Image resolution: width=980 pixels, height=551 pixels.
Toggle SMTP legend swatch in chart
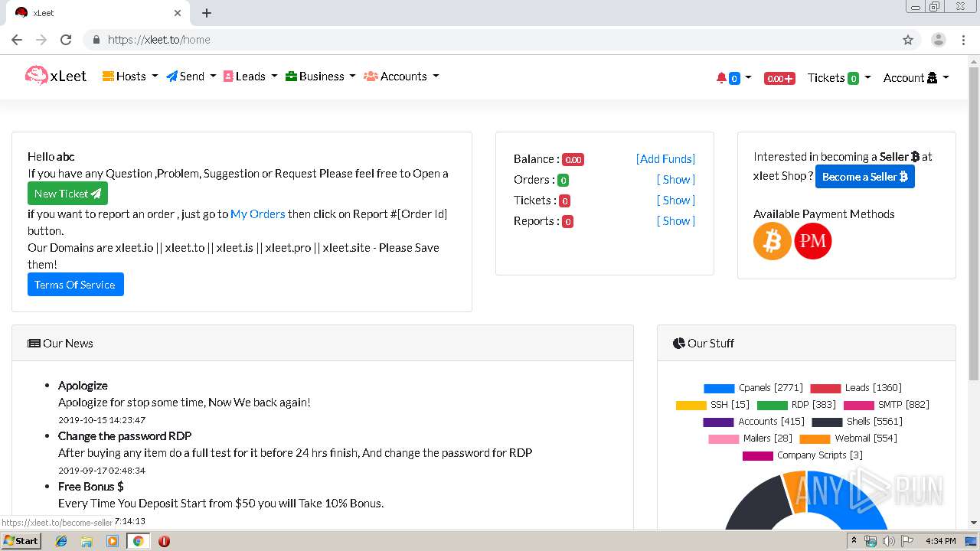click(858, 405)
